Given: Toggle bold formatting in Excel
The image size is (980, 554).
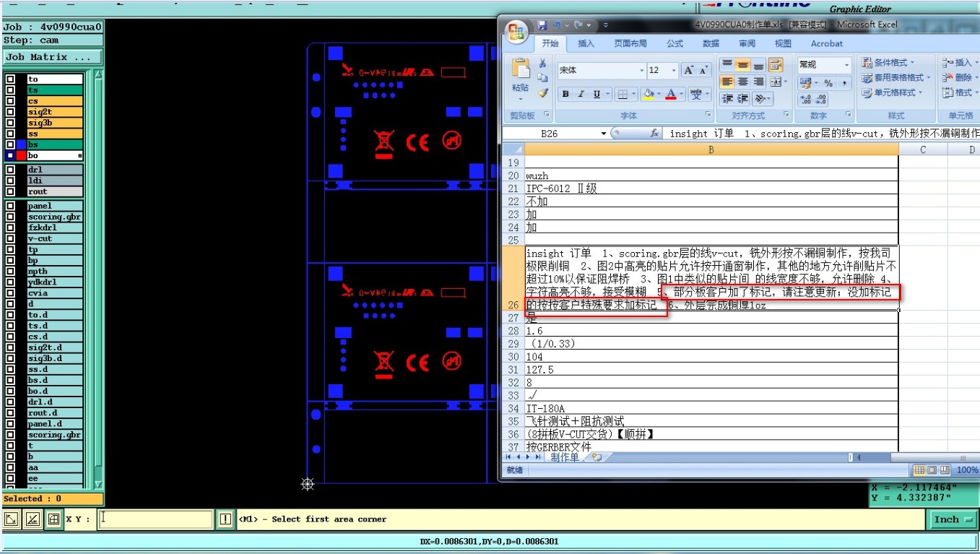Looking at the screenshot, I should pos(565,94).
